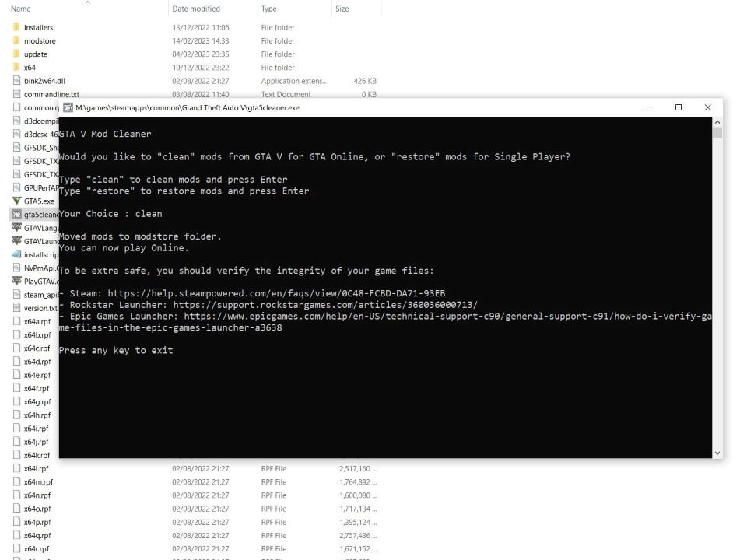This screenshot has width=747, height=560.
Task: Select the modstore folder icon
Action: pyautogui.click(x=16, y=40)
